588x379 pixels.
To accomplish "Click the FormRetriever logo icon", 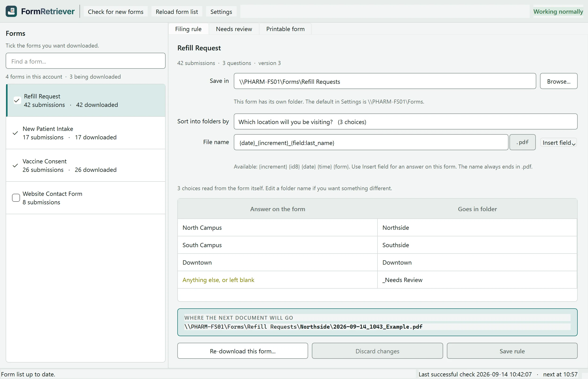I will [11, 11].
